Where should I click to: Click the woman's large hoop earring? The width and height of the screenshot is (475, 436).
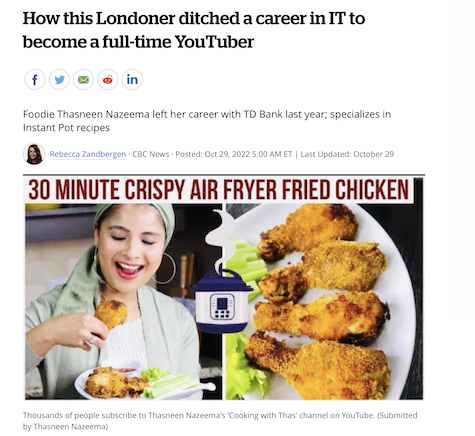165,268
